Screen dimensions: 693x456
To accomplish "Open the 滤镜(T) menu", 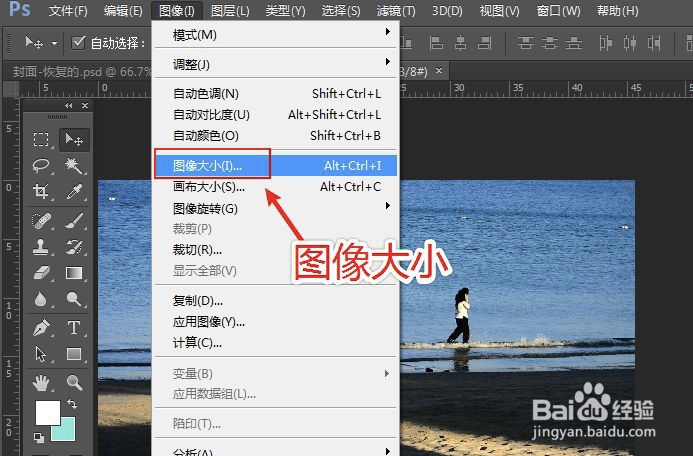I will click(x=396, y=11).
